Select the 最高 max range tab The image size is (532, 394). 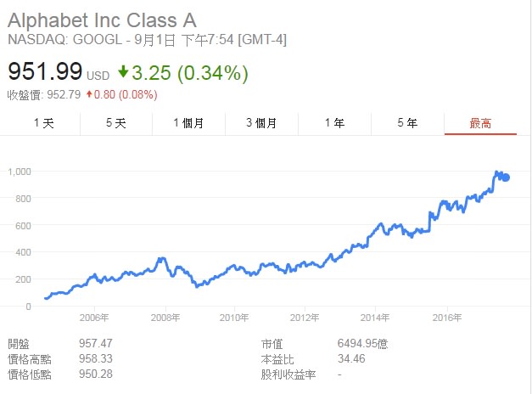click(x=480, y=123)
